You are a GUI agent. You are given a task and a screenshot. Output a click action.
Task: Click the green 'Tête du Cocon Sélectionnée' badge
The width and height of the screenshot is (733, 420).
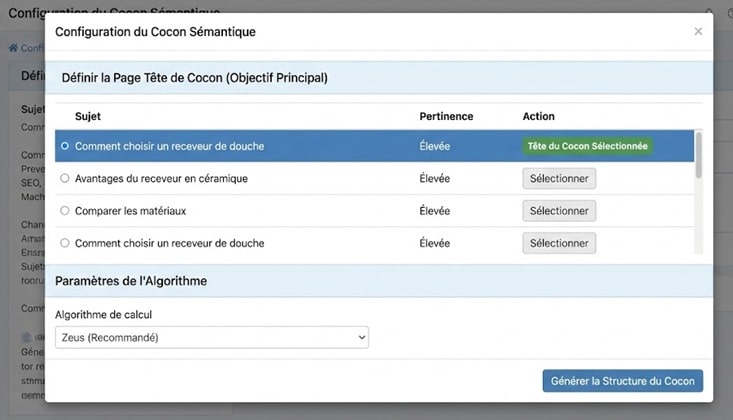[587, 146]
